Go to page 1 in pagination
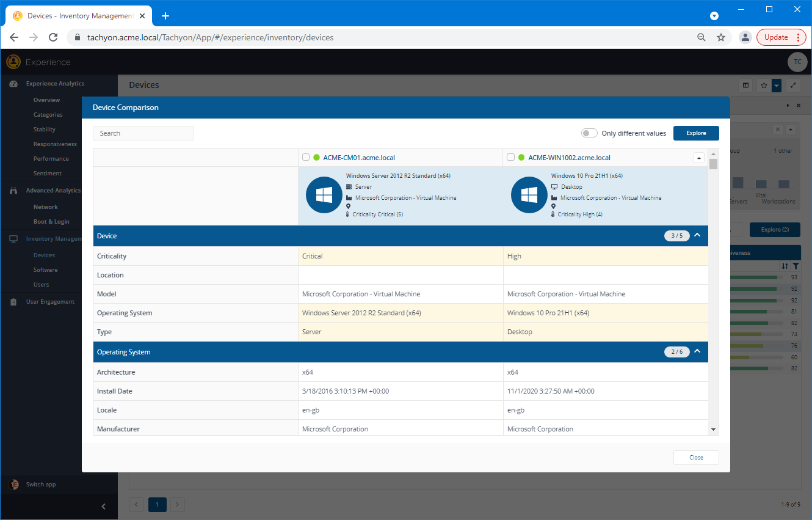 coord(158,504)
